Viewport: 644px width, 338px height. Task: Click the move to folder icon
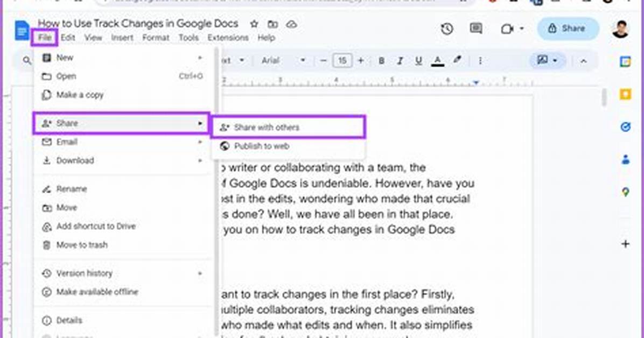click(x=272, y=24)
